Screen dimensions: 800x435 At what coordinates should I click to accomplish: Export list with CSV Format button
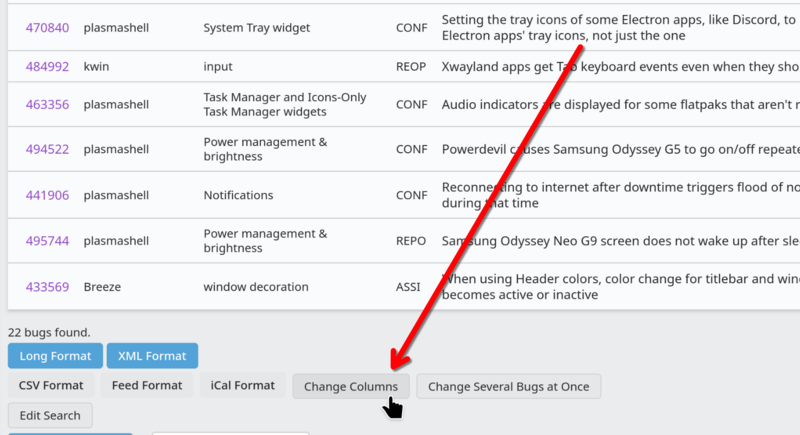tap(51, 386)
